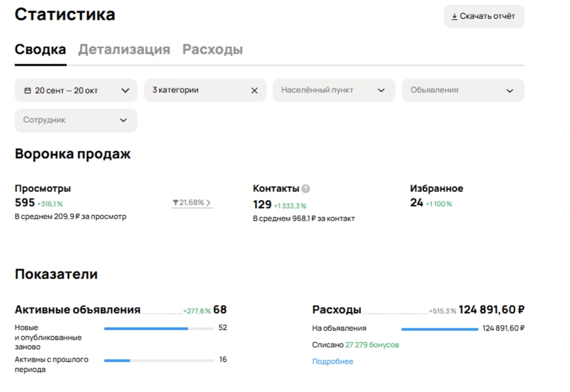Click В среднем 968,1 ₽ за контакт
570x392 pixels.
[304, 219]
